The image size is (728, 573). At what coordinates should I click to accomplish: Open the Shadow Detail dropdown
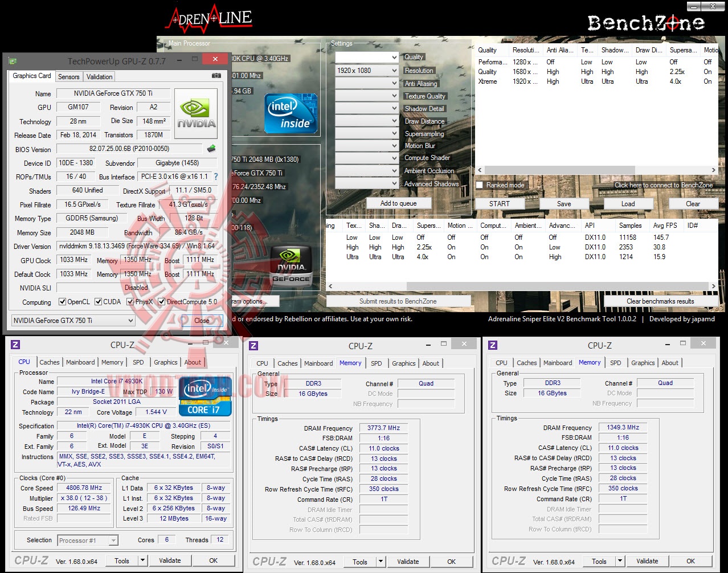pos(366,108)
